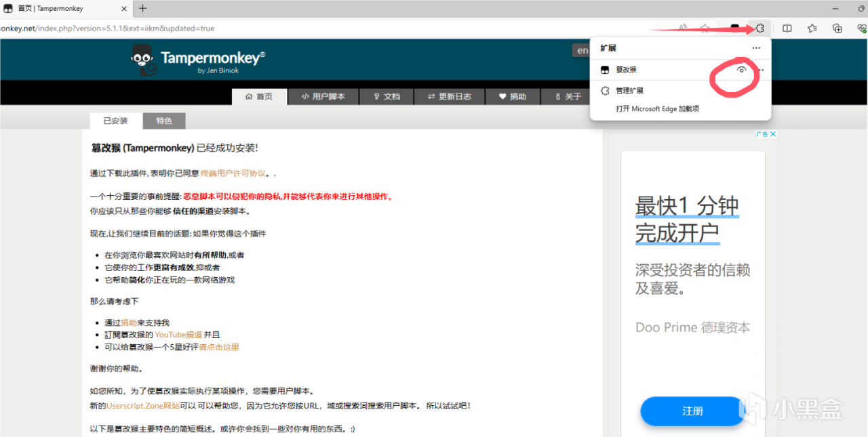
Task: Open the 捐助 navigation tab
Action: coord(512,96)
